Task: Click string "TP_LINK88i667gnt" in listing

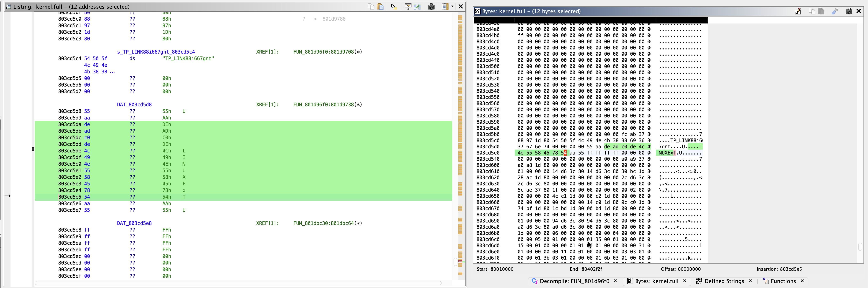Action: pos(188,58)
